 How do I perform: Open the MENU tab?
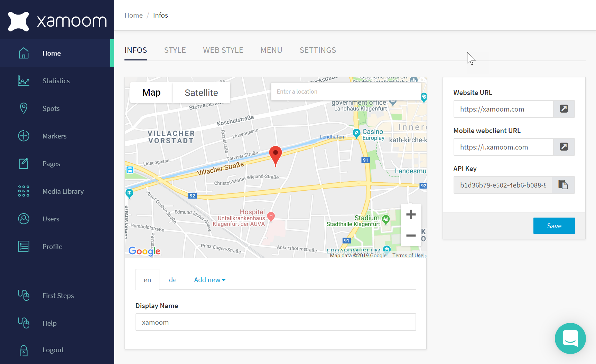271,50
